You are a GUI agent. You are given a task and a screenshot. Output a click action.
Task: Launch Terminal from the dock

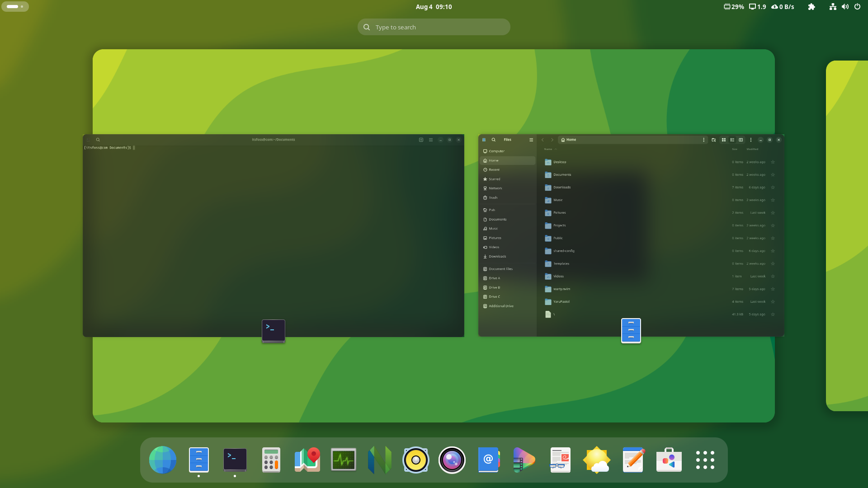(x=235, y=460)
